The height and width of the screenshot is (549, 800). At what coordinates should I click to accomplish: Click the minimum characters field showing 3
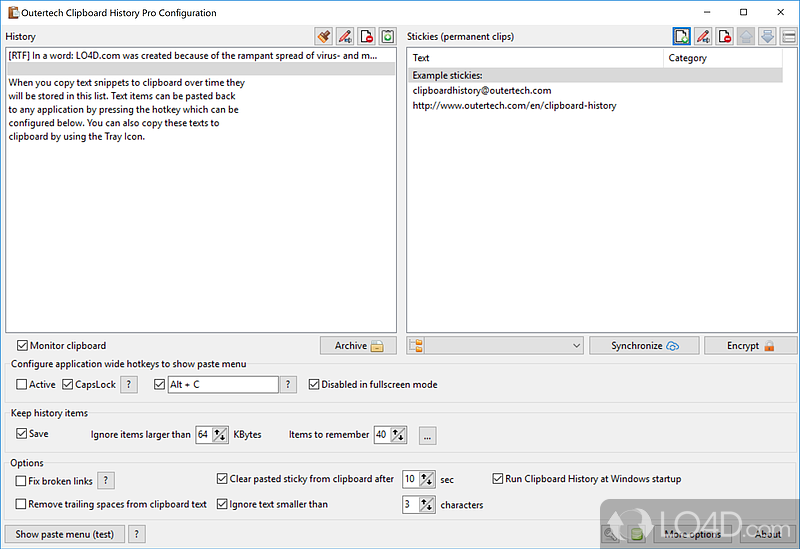(411, 505)
